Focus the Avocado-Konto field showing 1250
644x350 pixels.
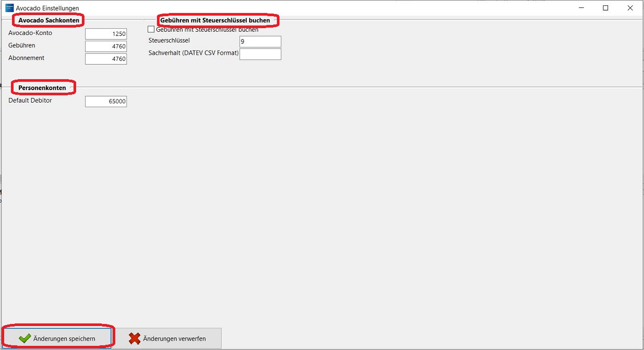106,34
